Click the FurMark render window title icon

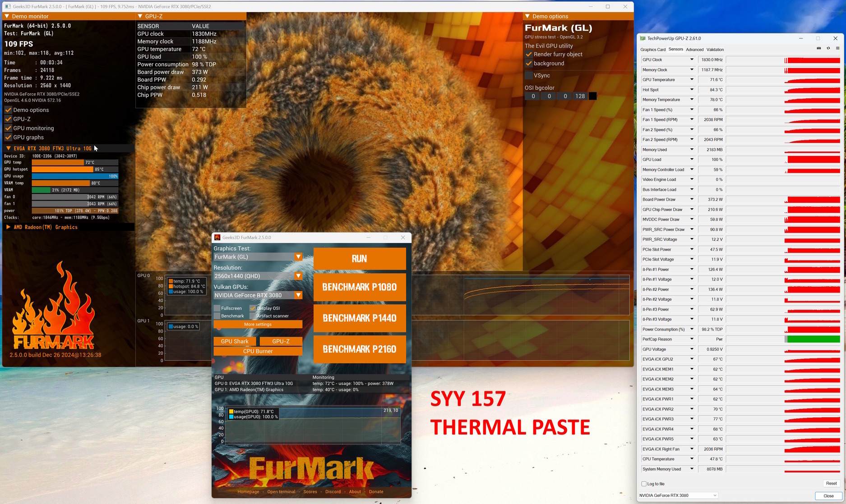coord(8,6)
